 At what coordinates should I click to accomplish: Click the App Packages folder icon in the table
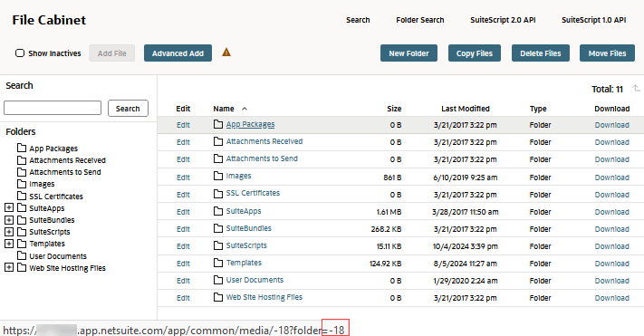(x=218, y=124)
